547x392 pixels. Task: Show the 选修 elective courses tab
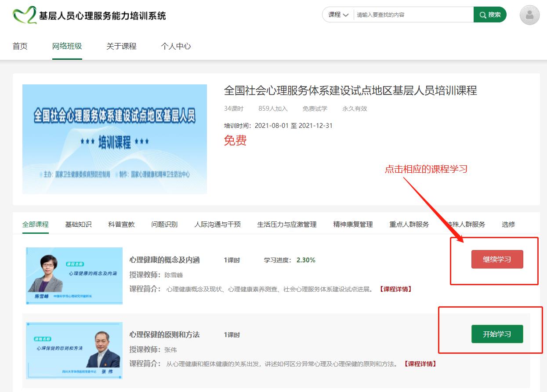coord(508,224)
